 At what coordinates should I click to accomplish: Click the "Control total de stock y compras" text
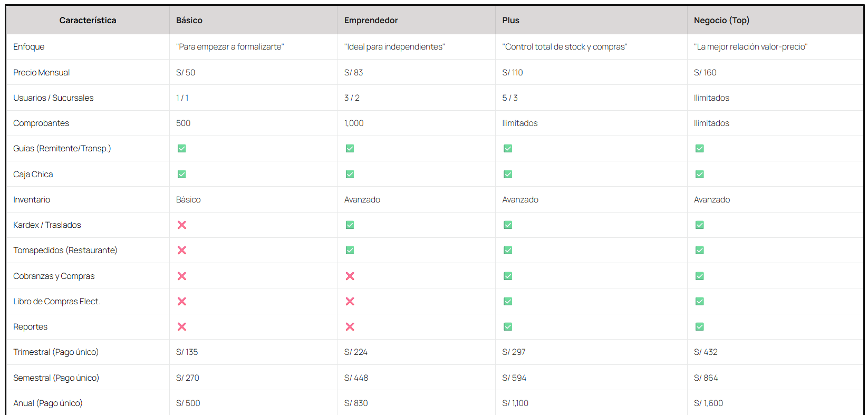(x=564, y=47)
